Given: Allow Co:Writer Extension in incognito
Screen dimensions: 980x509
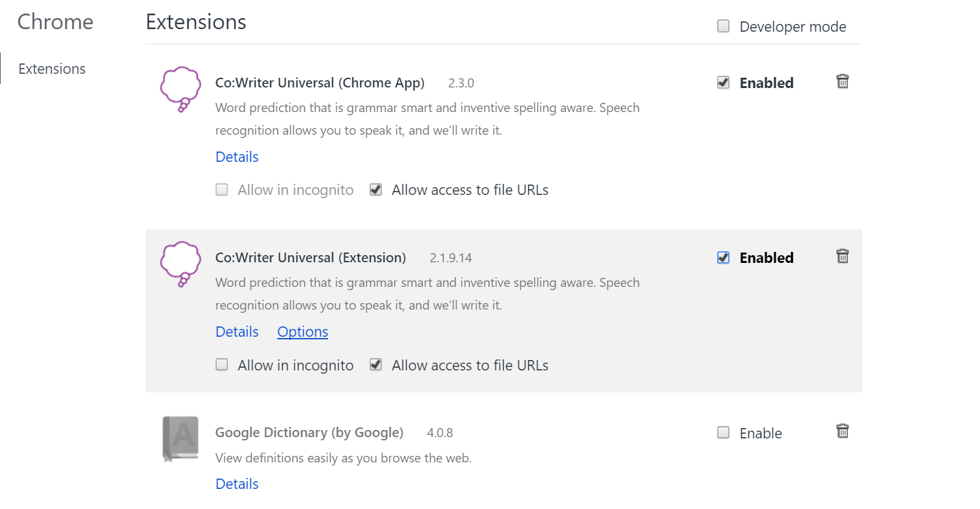Looking at the screenshot, I should 222,365.
